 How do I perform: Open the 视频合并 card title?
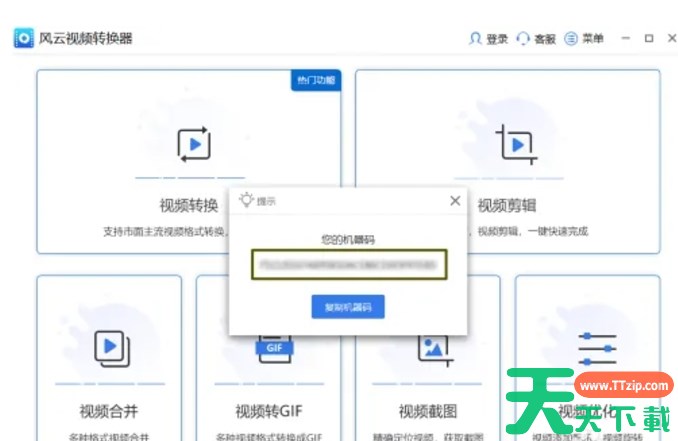(109, 411)
